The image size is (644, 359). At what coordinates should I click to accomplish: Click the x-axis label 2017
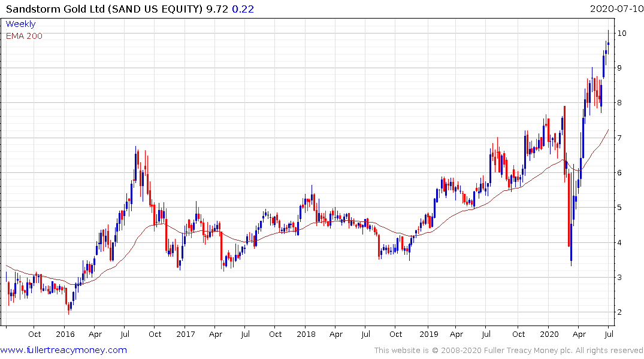coord(185,334)
